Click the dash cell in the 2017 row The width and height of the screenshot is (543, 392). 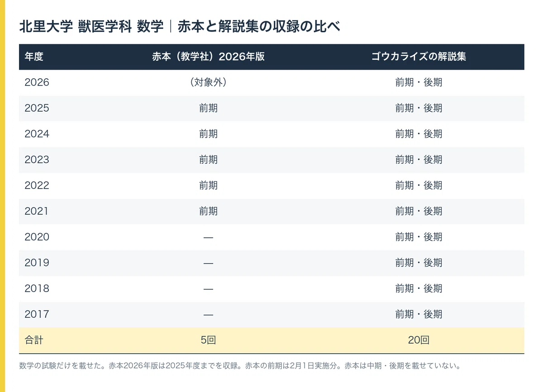pyautogui.click(x=208, y=315)
